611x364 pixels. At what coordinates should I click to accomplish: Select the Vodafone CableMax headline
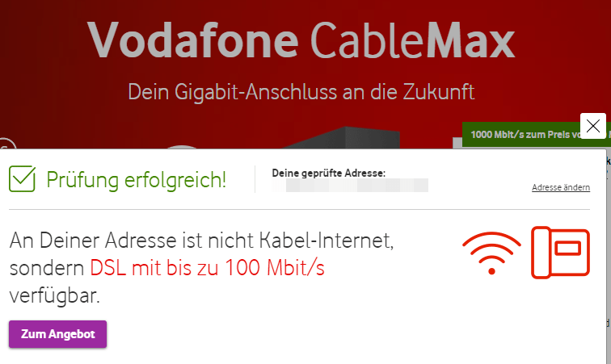[x=301, y=40]
